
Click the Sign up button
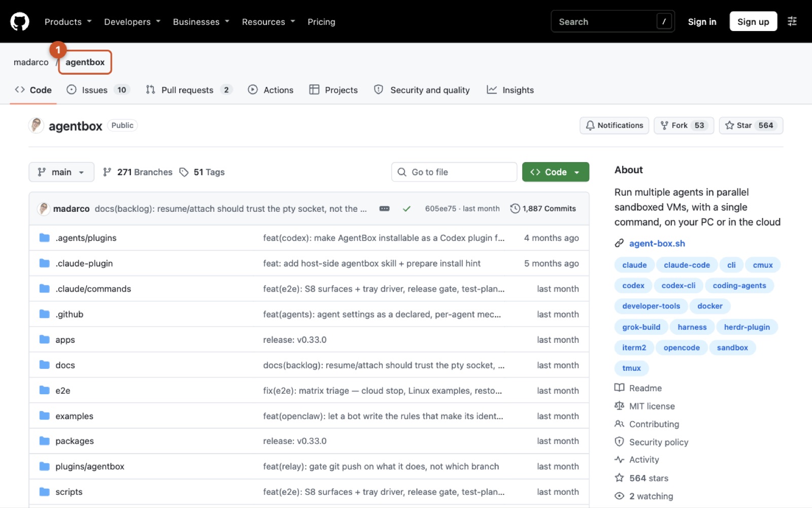[x=753, y=21]
